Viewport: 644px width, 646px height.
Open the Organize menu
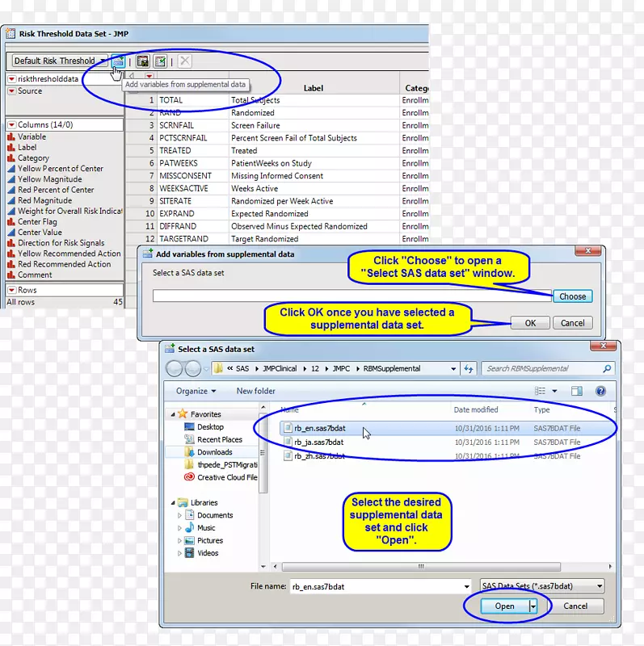pos(196,391)
